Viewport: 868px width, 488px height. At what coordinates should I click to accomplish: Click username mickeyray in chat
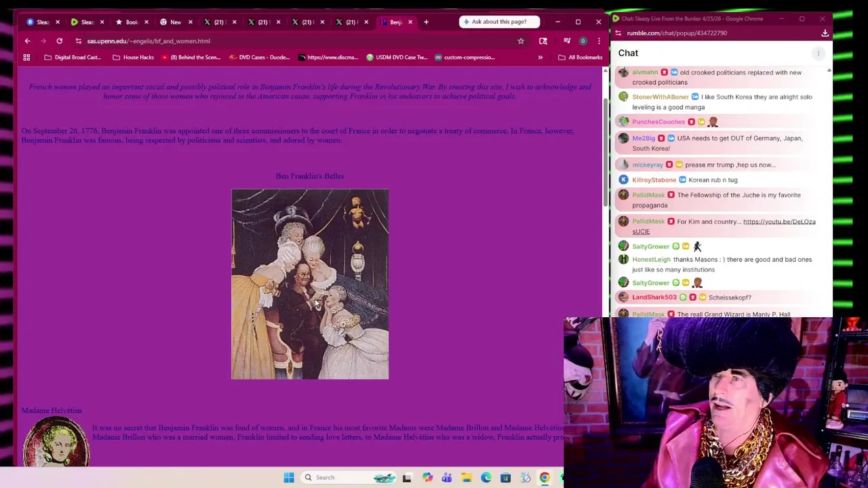tap(648, 165)
